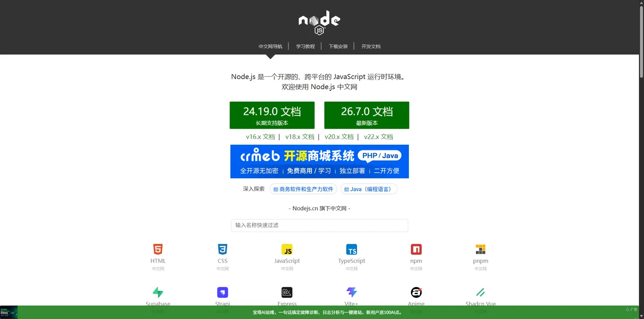Open the npm 中文网 icon

pos(416,250)
